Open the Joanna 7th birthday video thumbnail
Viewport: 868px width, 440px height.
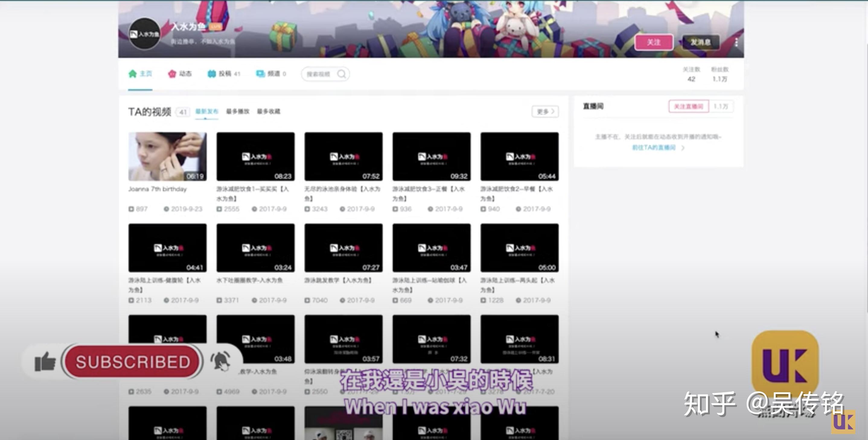168,156
